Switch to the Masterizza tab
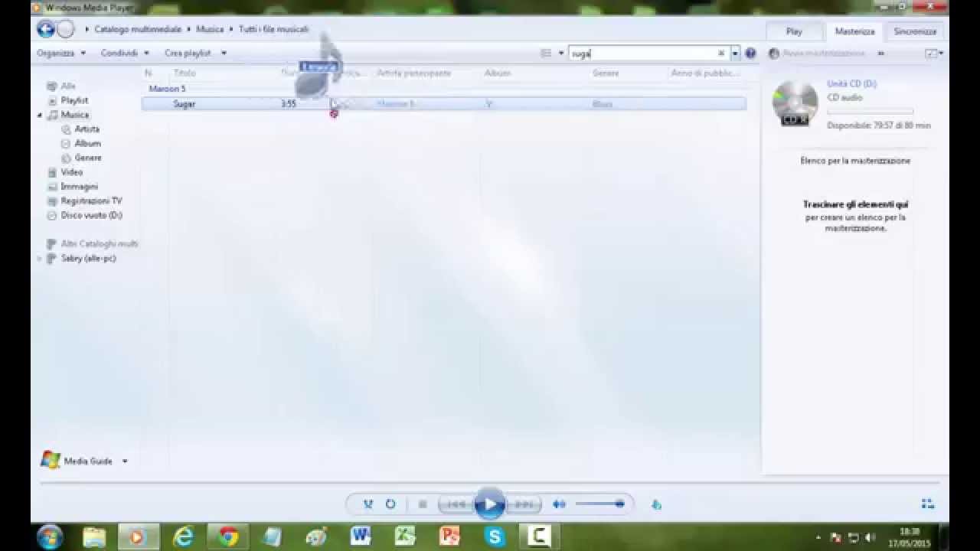Screen dimensions: 980x551 coord(854,31)
